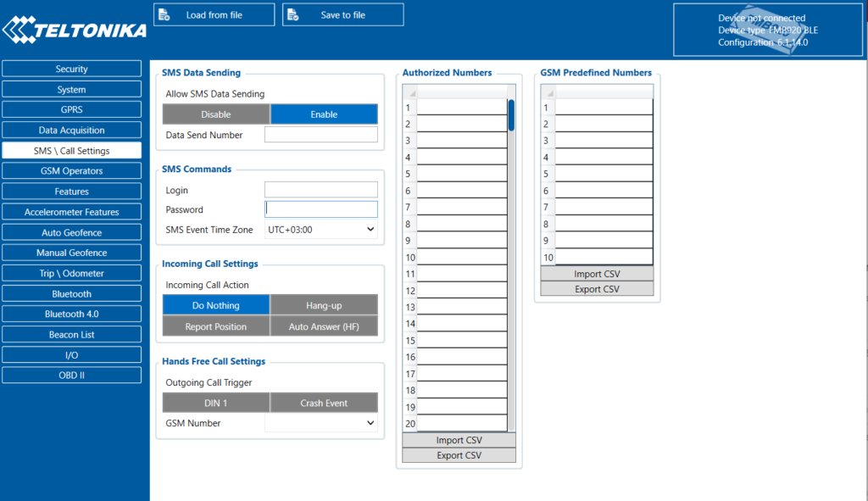Go to GPRS settings
This screenshot has width=868, height=501.
pos(71,109)
